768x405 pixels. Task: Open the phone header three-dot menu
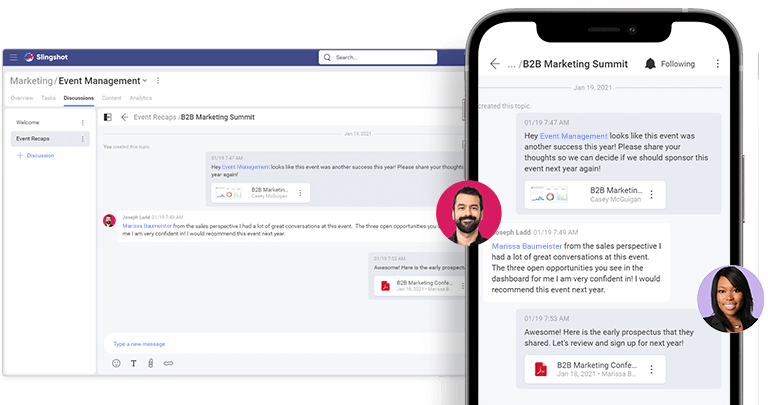(x=718, y=64)
